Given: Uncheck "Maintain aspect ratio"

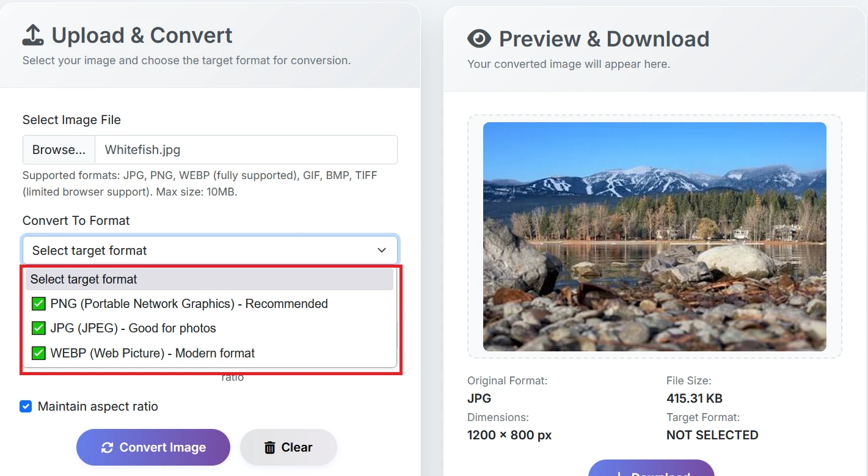Looking at the screenshot, I should pos(26,406).
